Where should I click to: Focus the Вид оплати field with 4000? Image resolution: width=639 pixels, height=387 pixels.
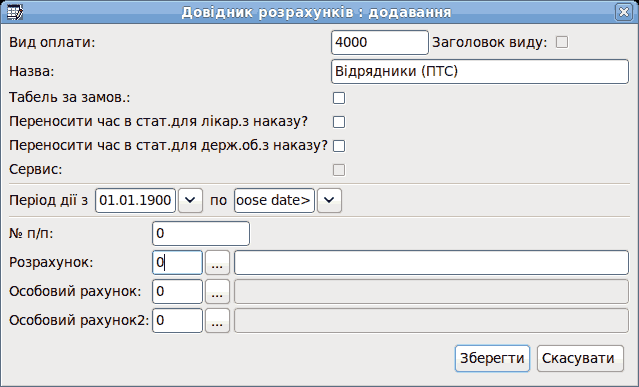(380, 42)
